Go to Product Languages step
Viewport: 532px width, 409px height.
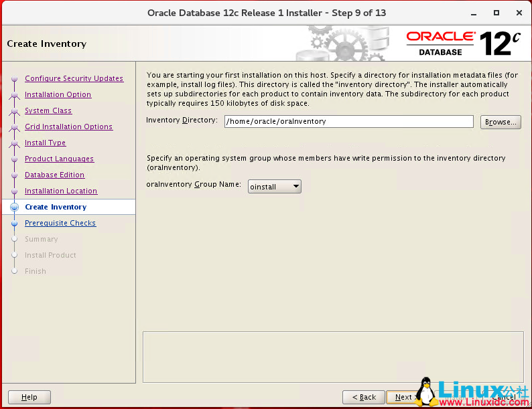click(x=60, y=159)
